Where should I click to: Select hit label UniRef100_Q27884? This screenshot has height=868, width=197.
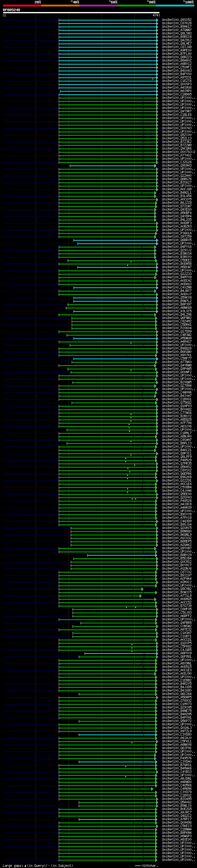pyautogui.click(x=177, y=386)
